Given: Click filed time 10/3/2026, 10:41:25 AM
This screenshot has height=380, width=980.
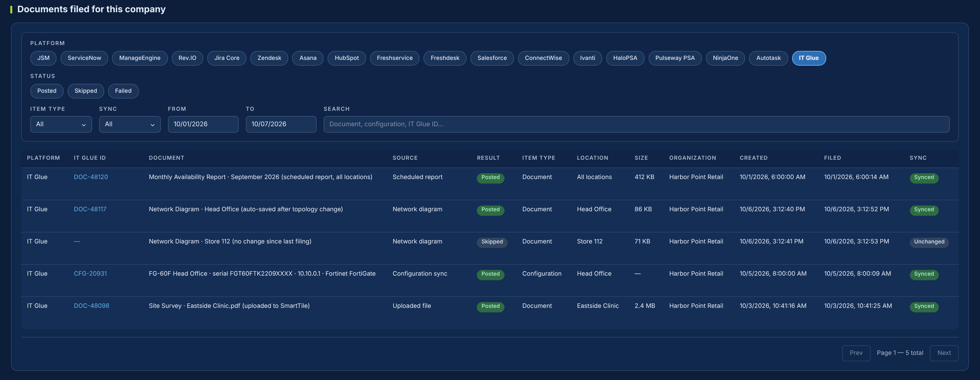Looking at the screenshot, I should tap(858, 306).
